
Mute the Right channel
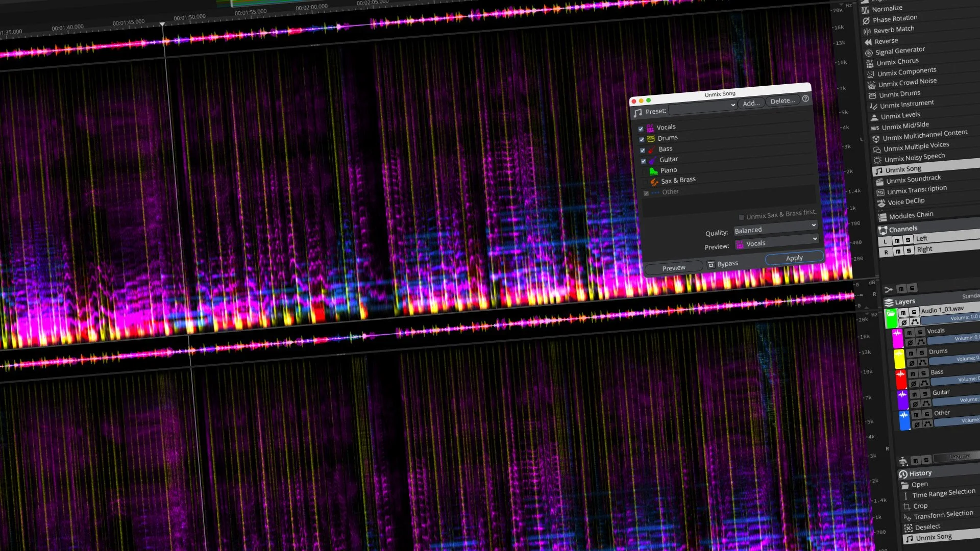point(898,251)
